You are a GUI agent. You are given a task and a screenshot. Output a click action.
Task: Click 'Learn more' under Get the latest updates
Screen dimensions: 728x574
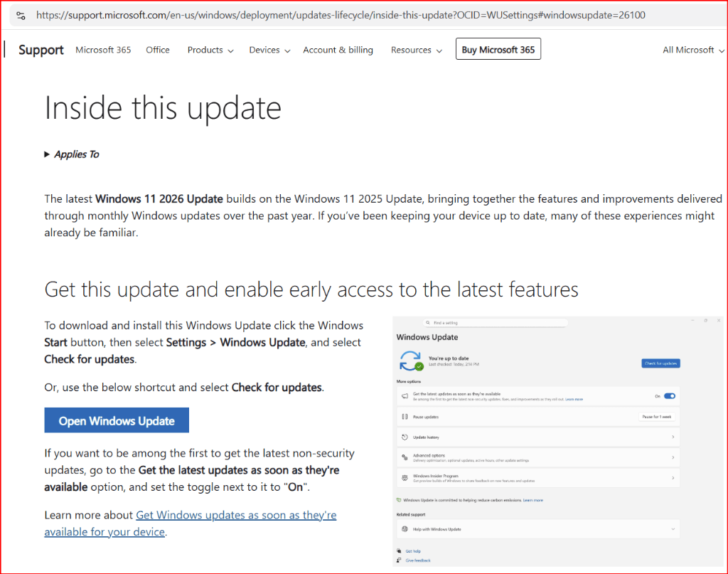point(574,400)
